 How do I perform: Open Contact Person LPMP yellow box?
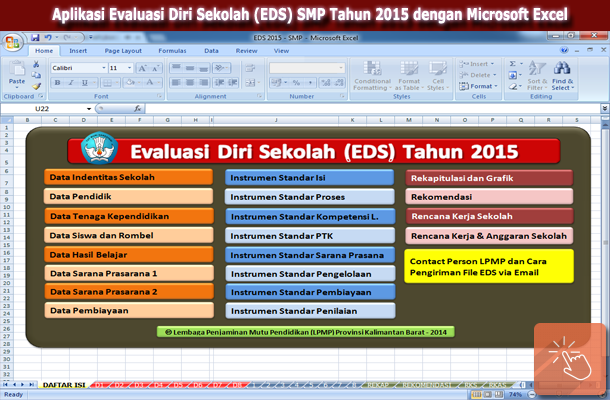click(489, 267)
